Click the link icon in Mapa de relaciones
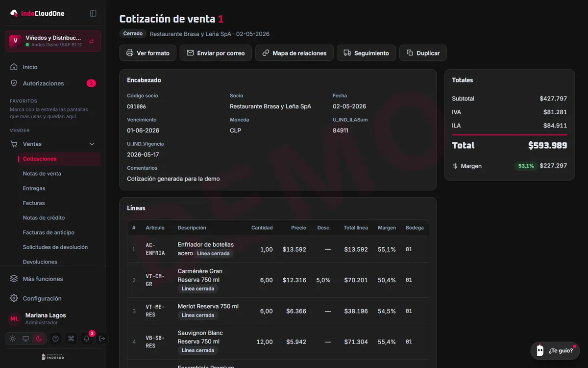This screenshot has width=588, height=368. pos(266,53)
